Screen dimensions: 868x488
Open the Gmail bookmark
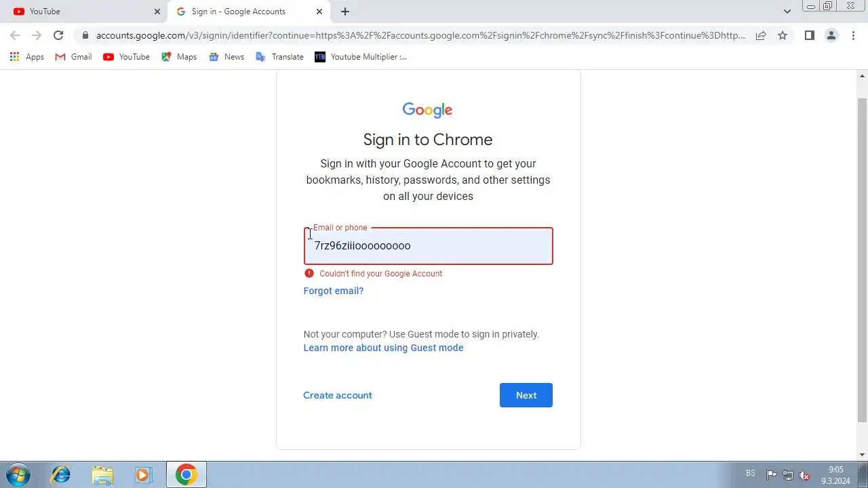tap(73, 57)
